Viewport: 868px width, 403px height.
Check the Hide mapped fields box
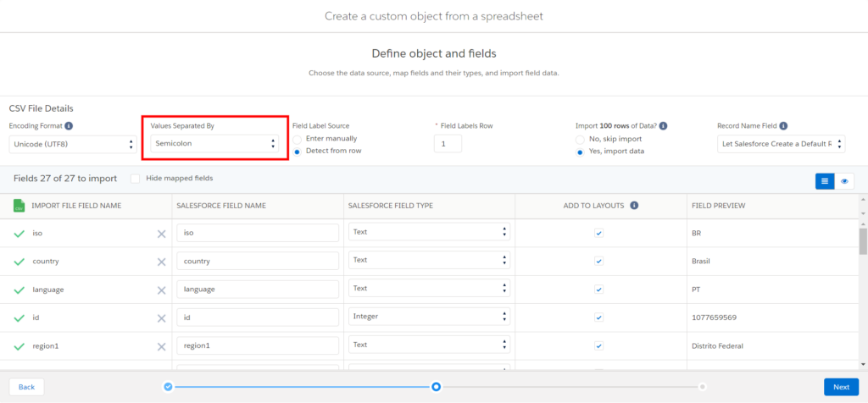coord(135,179)
